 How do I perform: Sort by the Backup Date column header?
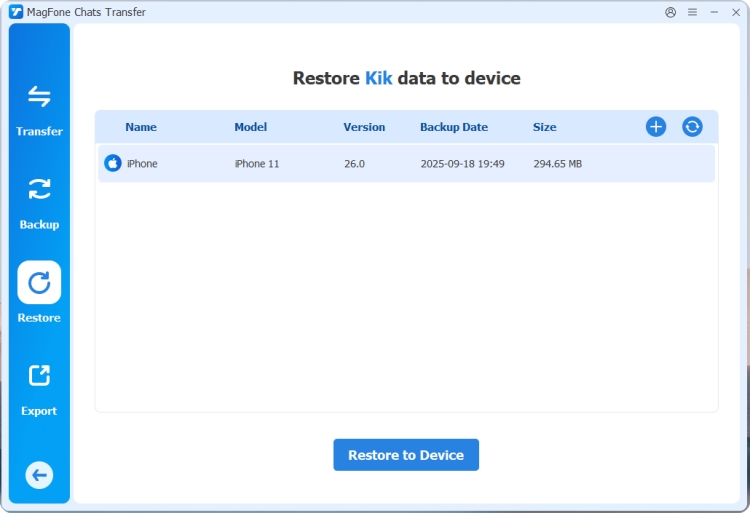pos(454,127)
